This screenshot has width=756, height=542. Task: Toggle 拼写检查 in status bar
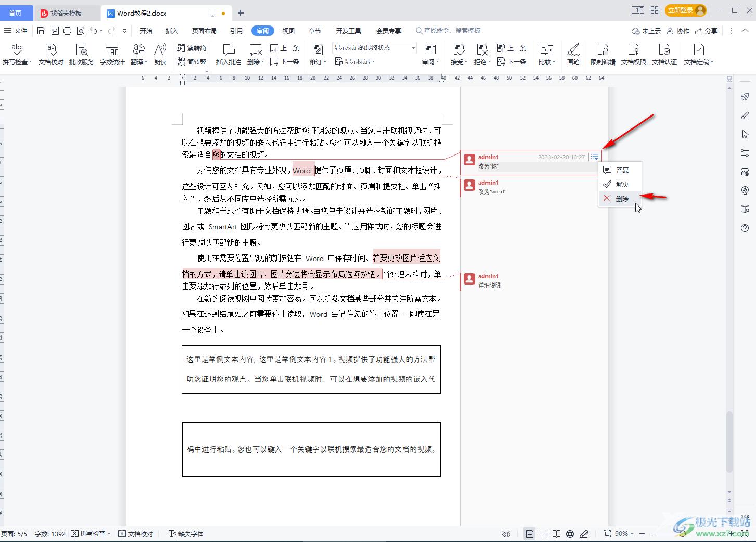[x=88, y=534]
